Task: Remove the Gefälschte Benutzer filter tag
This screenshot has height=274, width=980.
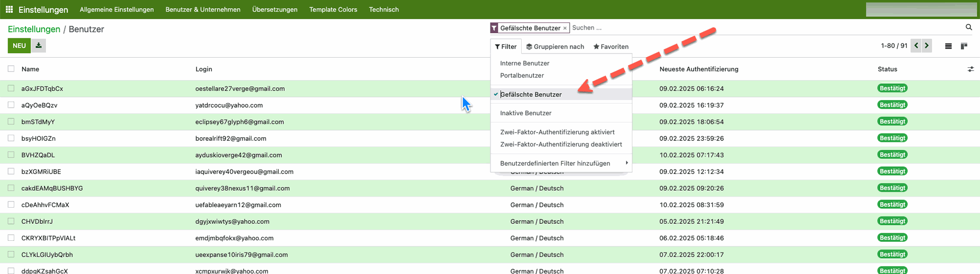Action: pos(565,29)
